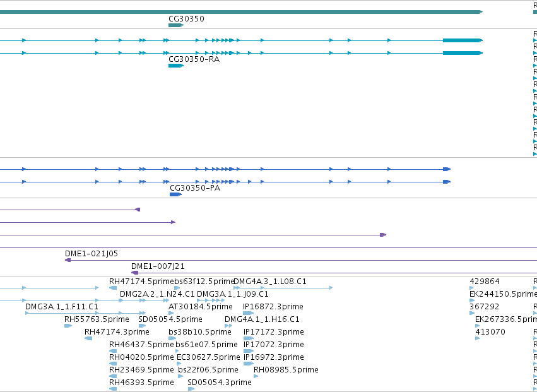Open the SD05054.5prime EST label
This screenshot has height=392, width=537.
pos(170,319)
